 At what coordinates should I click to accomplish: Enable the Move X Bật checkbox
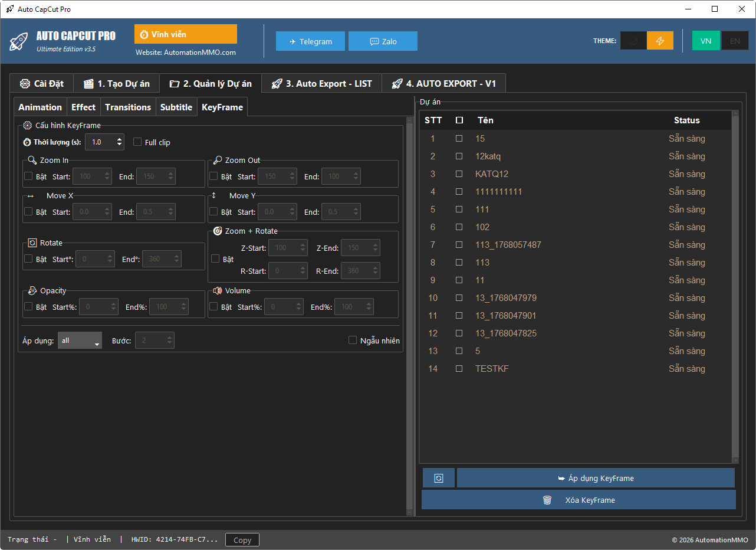[28, 211]
